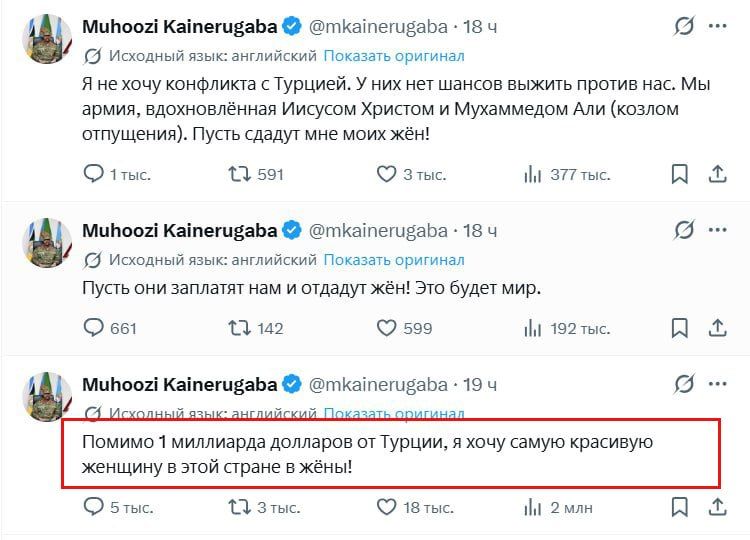Screen dimensions: 750x540
Task: Open Grok icon on the first tweet
Action: click(684, 26)
